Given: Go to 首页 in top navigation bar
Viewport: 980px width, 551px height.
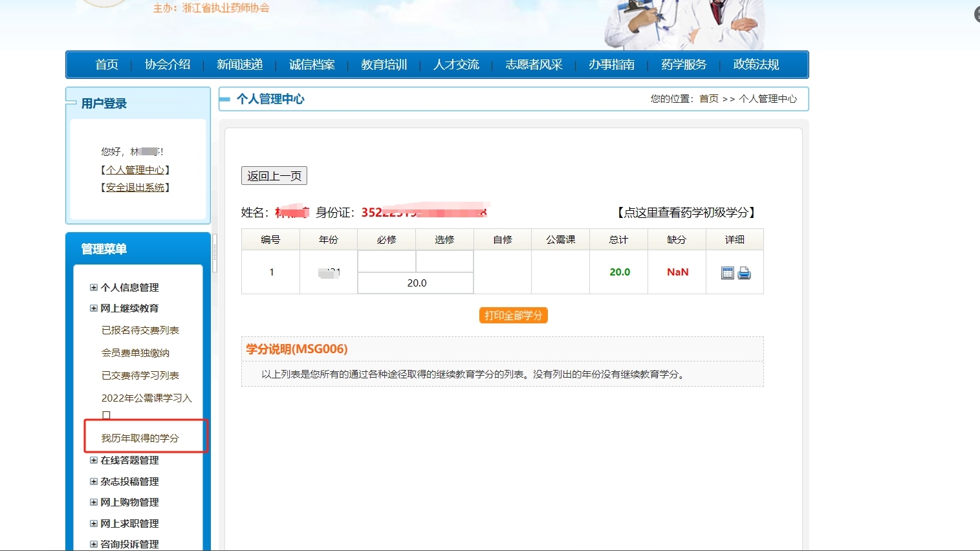Looking at the screenshot, I should 107,65.
